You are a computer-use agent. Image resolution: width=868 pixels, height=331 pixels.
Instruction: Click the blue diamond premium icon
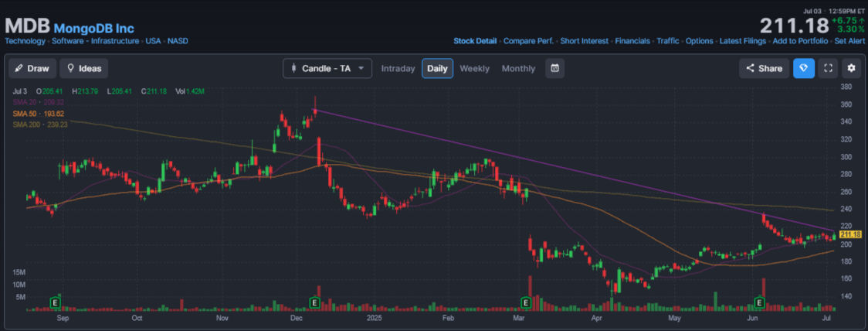pyautogui.click(x=804, y=68)
